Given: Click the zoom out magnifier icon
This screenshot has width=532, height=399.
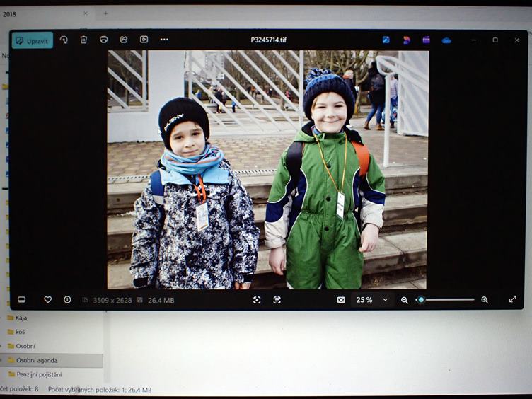Looking at the screenshot, I should click(x=405, y=300).
